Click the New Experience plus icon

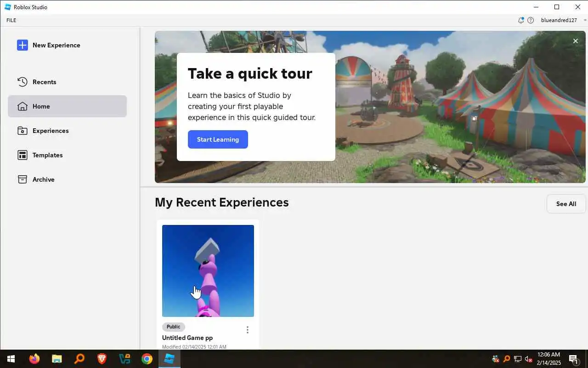click(x=23, y=45)
